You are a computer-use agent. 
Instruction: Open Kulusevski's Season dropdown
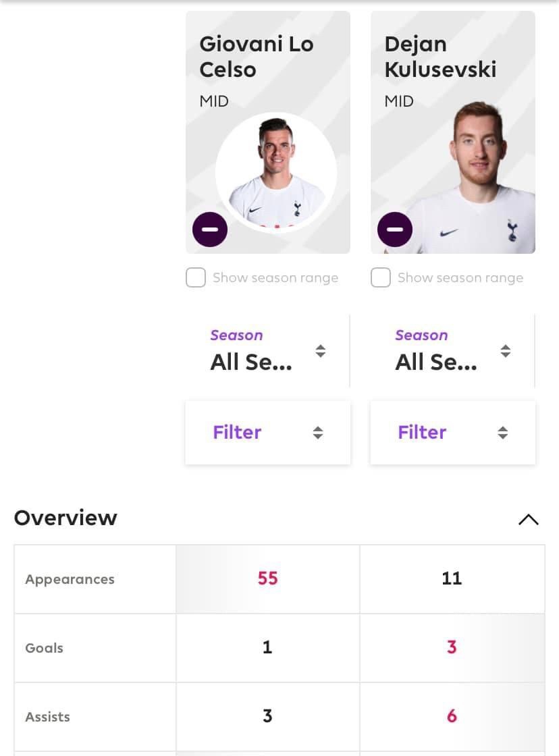click(x=452, y=351)
